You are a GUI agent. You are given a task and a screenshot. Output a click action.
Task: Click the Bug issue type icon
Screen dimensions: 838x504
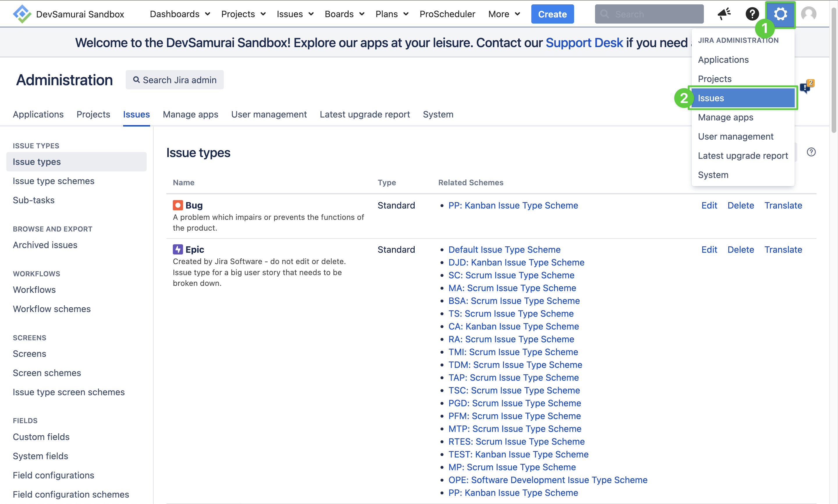178,205
